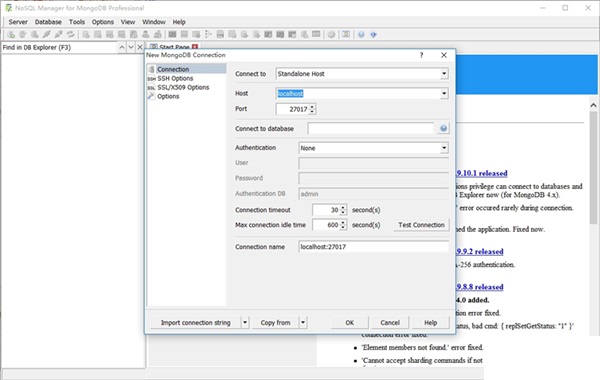Click the Port number field

[292, 109]
